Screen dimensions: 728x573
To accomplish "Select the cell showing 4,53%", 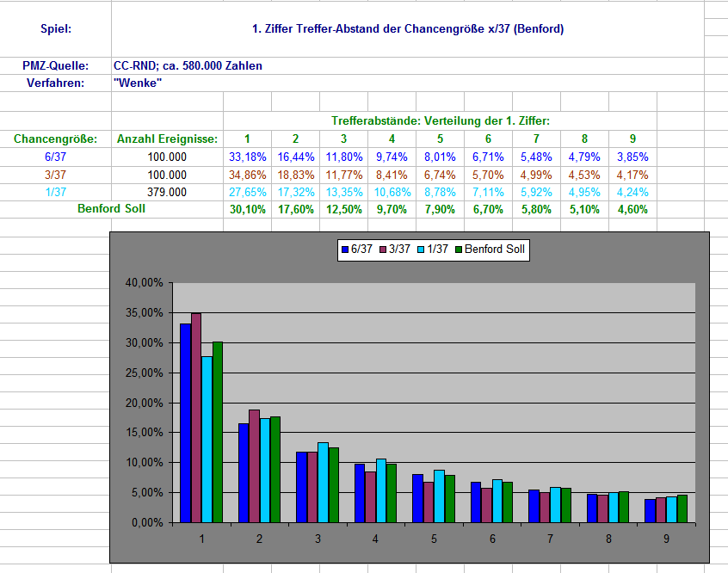I will [584, 175].
